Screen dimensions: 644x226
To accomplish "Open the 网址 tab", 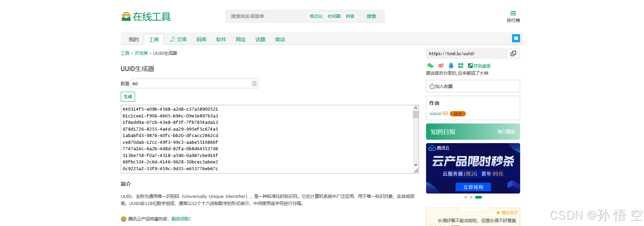I will pos(241,39).
